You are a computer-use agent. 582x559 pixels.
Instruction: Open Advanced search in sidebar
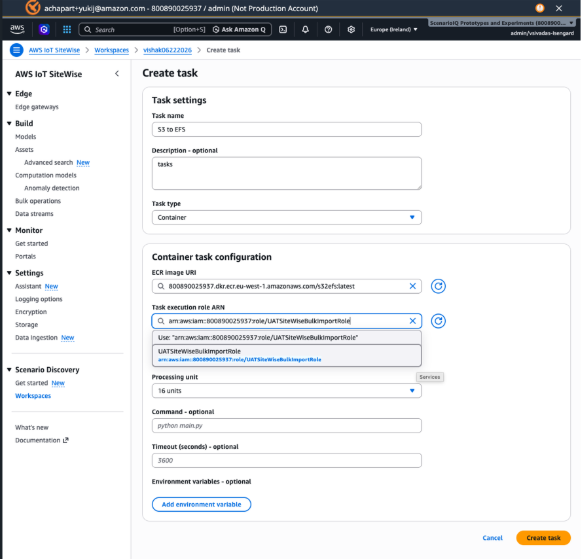coord(49,163)
